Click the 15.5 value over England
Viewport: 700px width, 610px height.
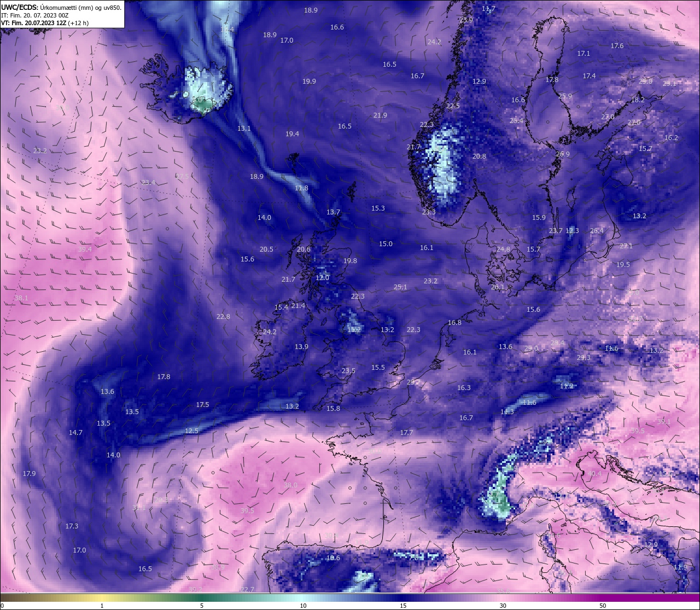378,368
